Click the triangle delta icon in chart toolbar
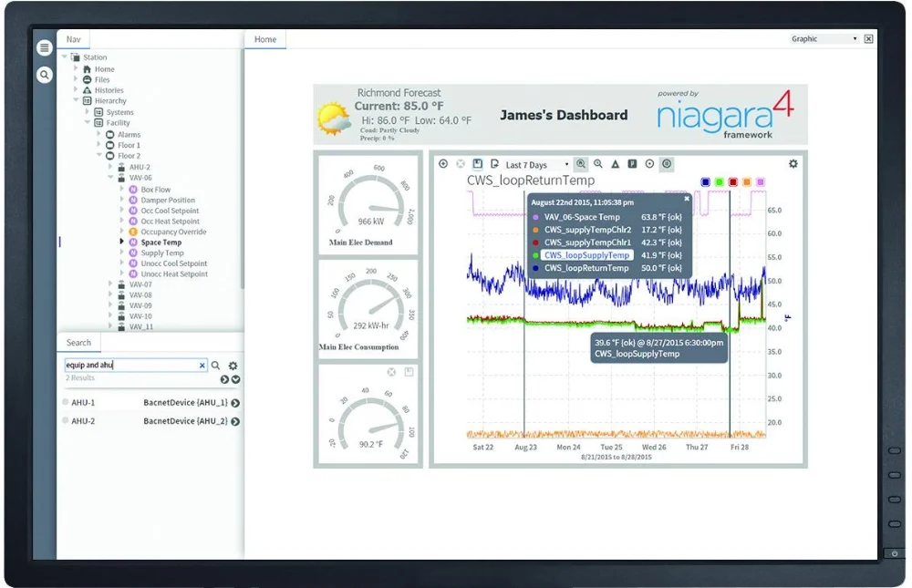The height and width of the screenshot is (588, 912). pyautogui.click(x=615, y=165)
